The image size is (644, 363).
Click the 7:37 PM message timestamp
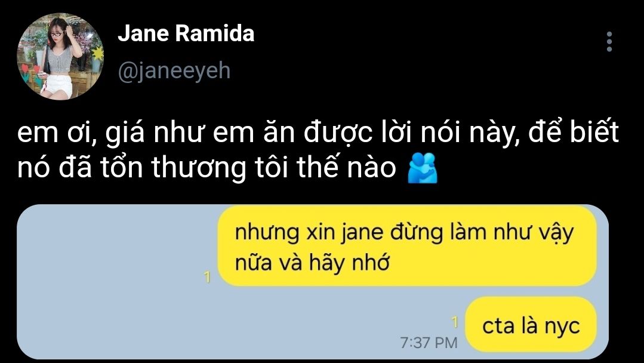(429, 343)
